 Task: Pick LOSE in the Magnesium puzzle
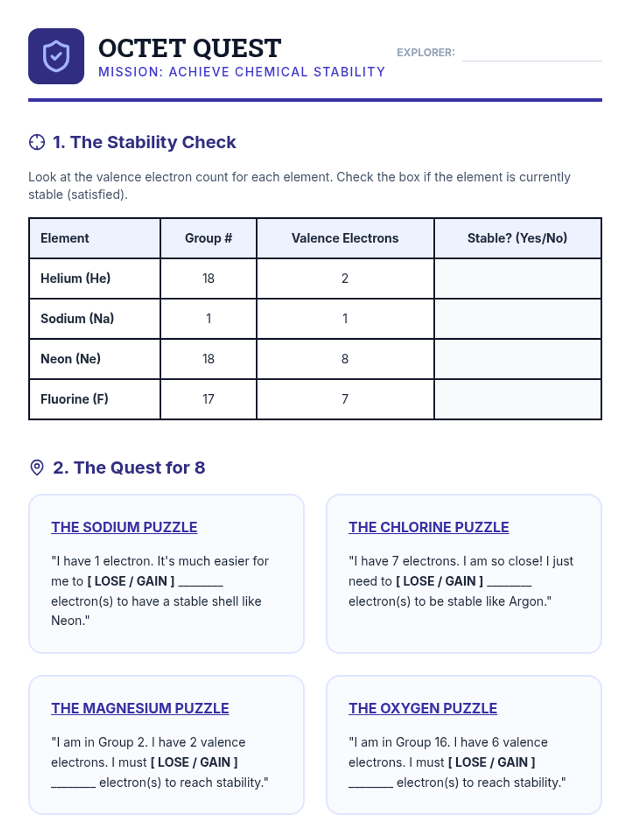click(x=173, y=762)
